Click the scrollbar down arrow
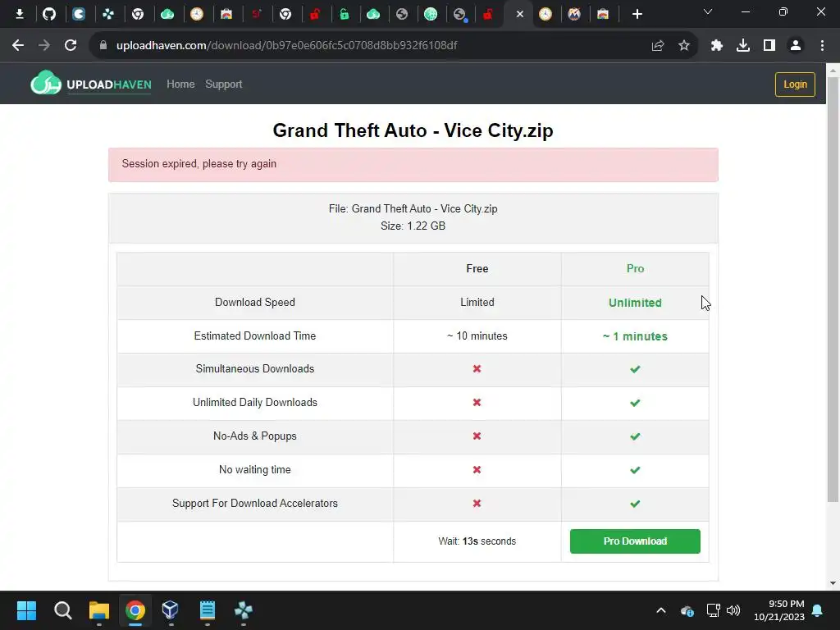Viewport: 840px width, 630px height. pyautogui.click(x=833, y=583)
